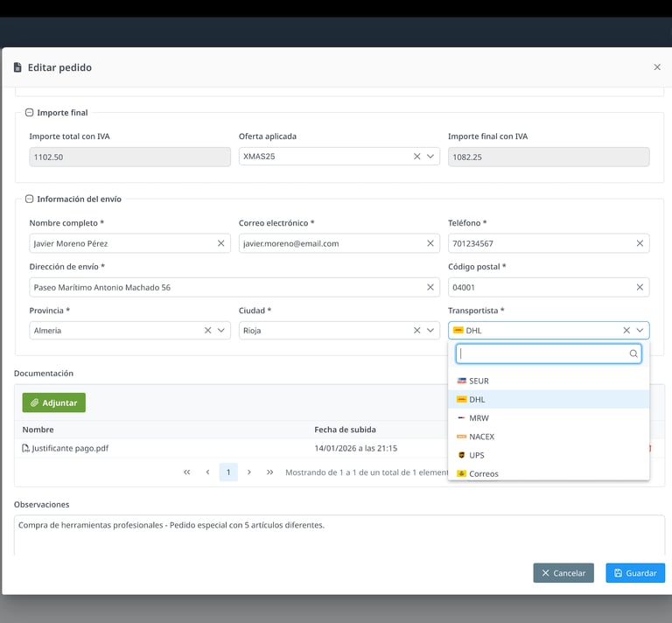Clear the Código postal field

click(x=640, y=287)
